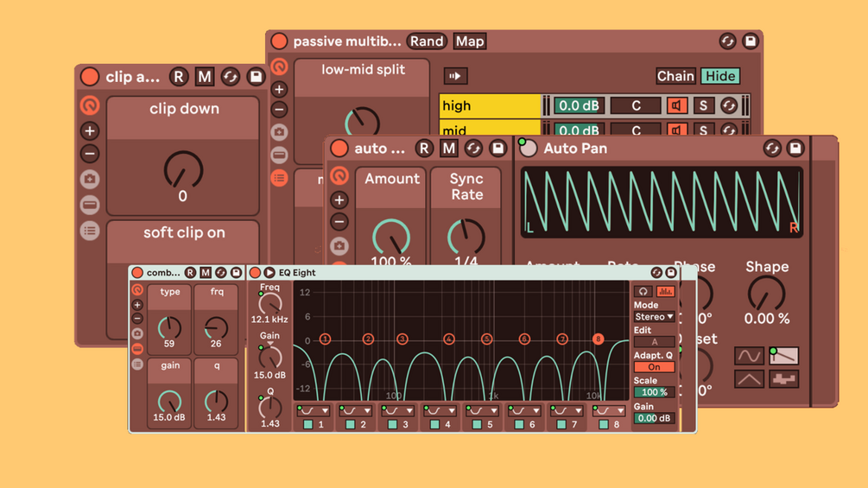This screenshot has width=868, height=488.
Task: Click the R button on auto rack
Action: 424,149
